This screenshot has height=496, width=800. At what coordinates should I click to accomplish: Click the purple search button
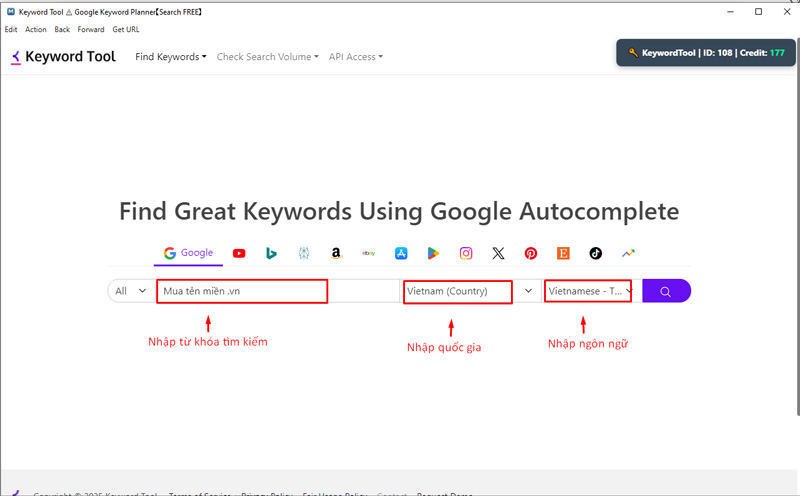pyautogui.click(x=666, y=291)
